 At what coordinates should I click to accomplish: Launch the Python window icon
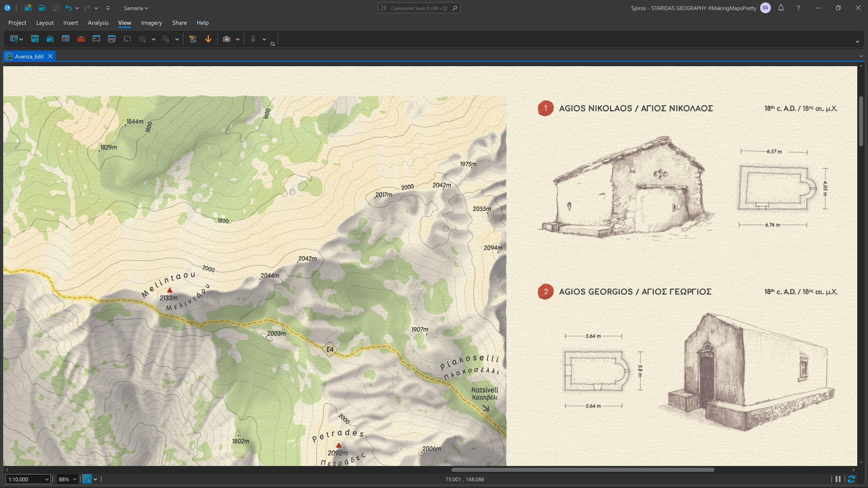[x=96, y=39]
